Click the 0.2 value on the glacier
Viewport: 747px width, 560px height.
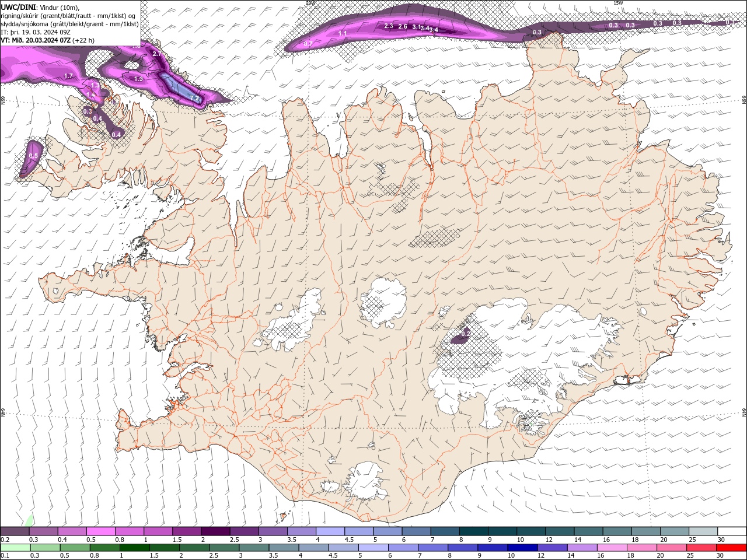(x=466, y=333)
